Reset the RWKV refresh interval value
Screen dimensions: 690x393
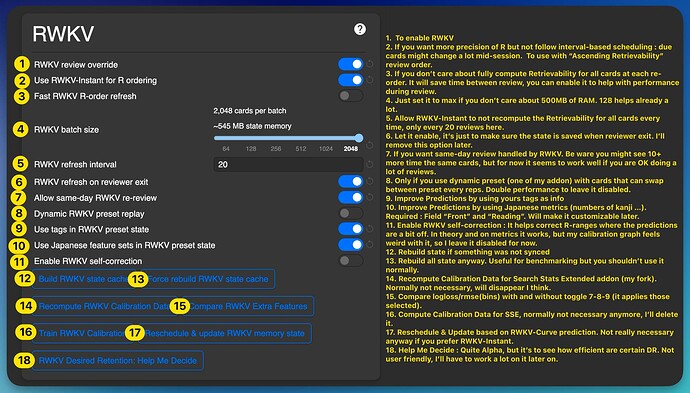pos(370,164)
